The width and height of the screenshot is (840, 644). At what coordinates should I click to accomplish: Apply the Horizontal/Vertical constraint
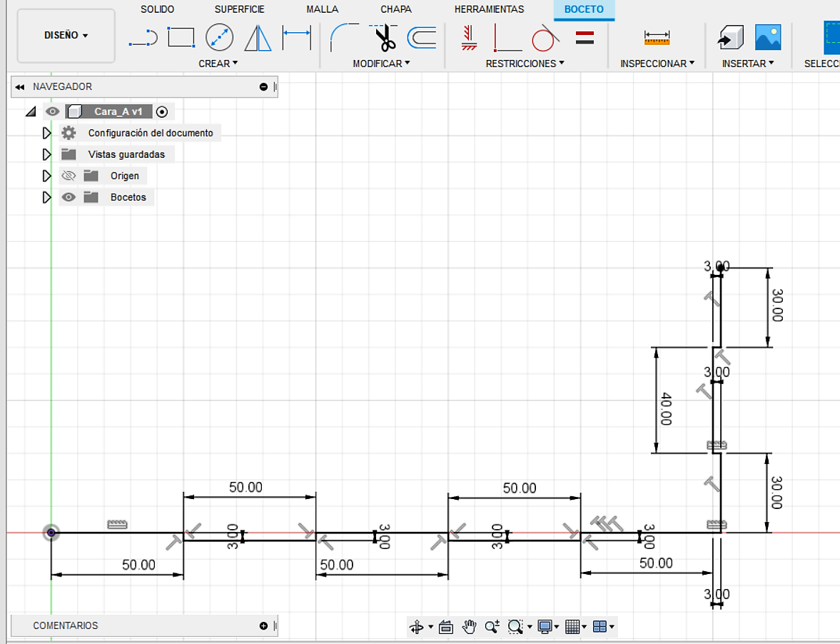[507, 38]
